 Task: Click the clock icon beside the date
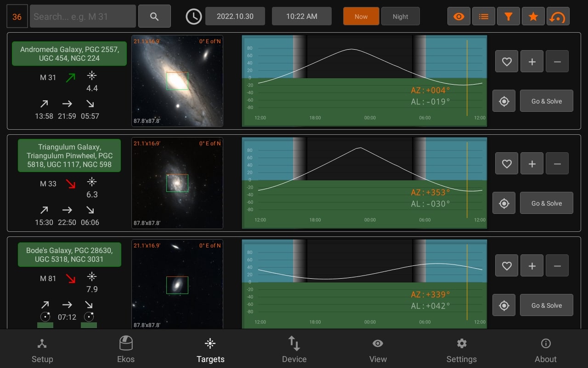coord(194,17)
